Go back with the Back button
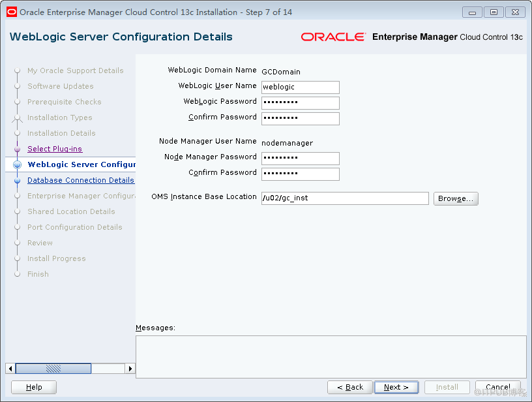The image size is (532, 402). pos(350,387)
